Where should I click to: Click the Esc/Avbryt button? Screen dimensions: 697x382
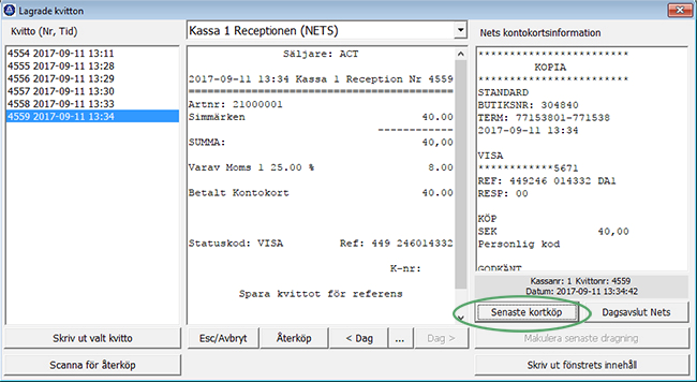pos(223,338)
